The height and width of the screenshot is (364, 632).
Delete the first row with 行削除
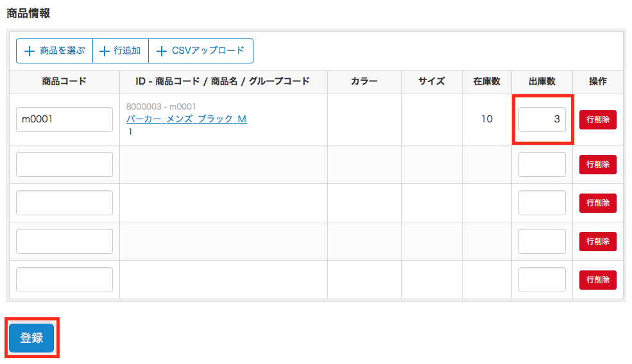tap(597, 120)
